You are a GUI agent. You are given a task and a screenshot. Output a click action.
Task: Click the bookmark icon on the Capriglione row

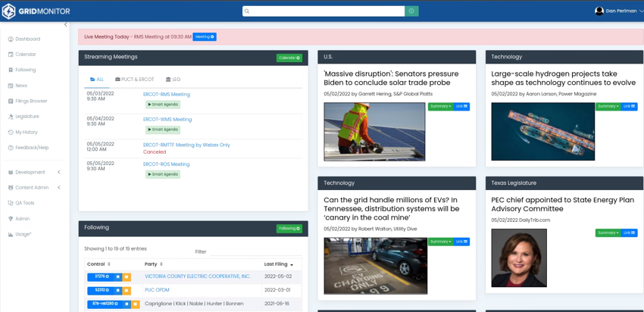click(x=127, y=304)
